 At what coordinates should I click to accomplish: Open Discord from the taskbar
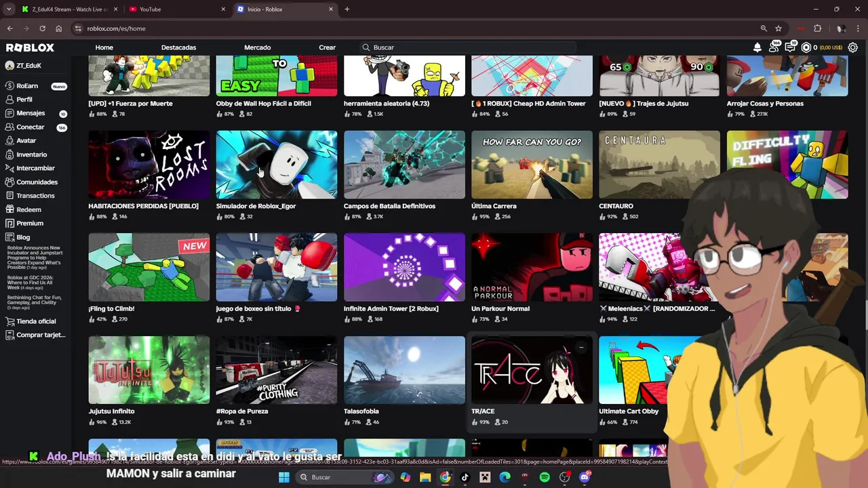pyautogui.click(x=585, y=477)
